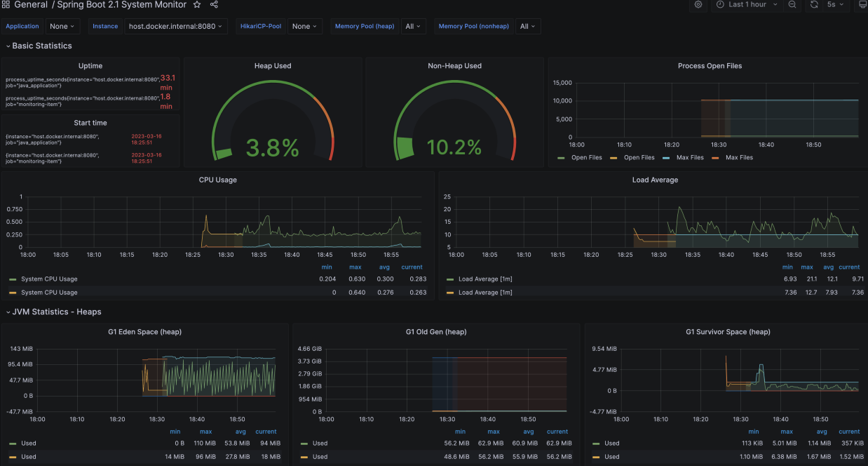868x466 pixels.
Task: Open the G1 Survivor Space (heap) panel menu
Action: pyautogui.click(x=728, y=332)
